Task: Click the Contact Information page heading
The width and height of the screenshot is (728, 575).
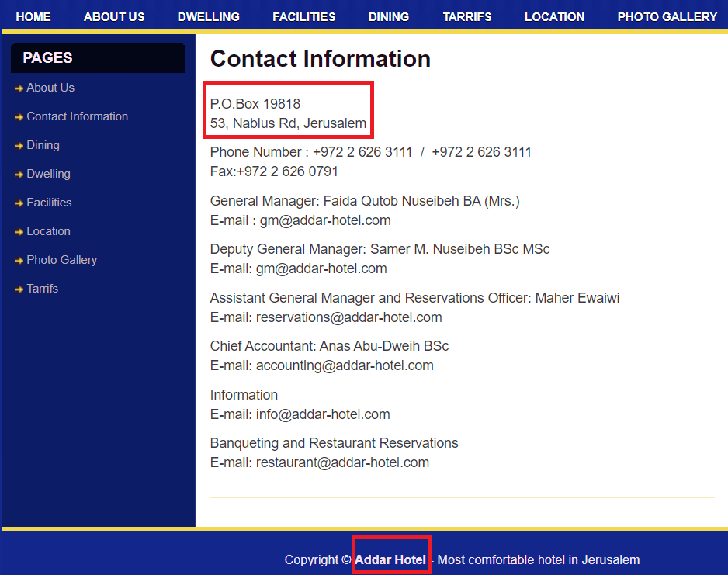Action: tap(321, 59)
